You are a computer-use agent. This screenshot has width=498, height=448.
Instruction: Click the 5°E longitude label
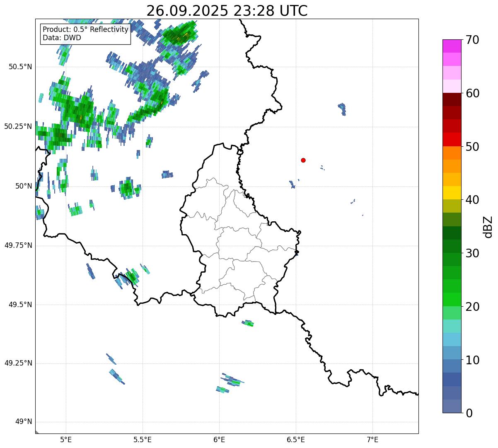click(x=66, y=440)
